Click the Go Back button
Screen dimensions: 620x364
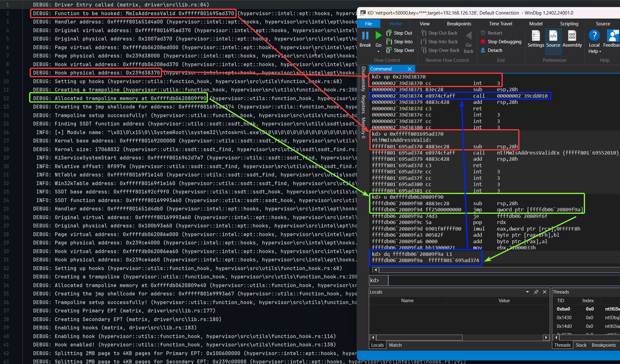(x=468, y=41)
